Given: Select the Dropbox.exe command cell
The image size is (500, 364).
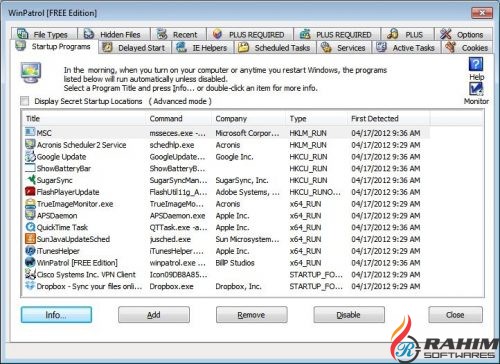Looking at the screenshot, I should (171, 286).
